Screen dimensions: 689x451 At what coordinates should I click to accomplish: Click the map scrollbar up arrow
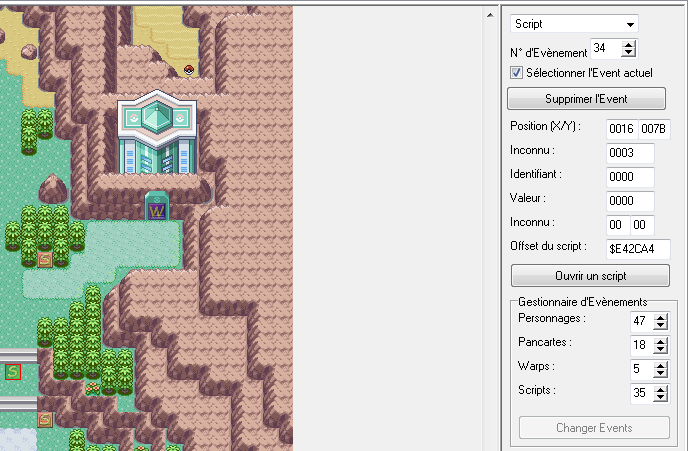tap(490, 15)
